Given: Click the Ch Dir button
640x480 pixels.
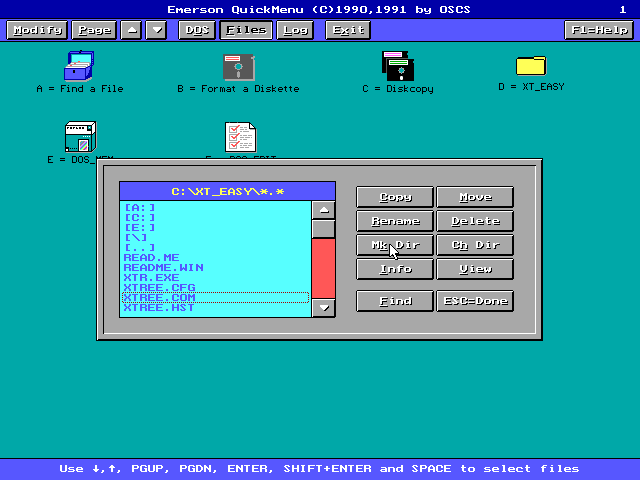Looking at the screenshot, I should point(475,245).
